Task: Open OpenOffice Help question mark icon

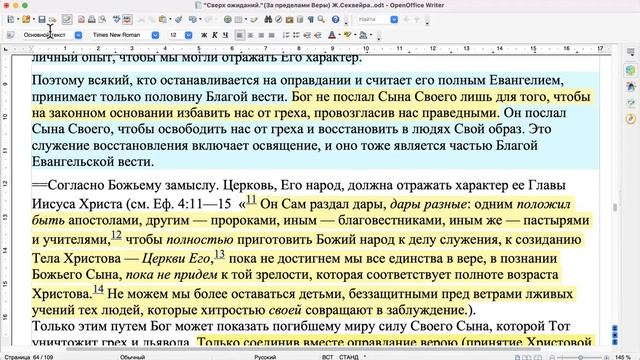Action: [336, 19]
